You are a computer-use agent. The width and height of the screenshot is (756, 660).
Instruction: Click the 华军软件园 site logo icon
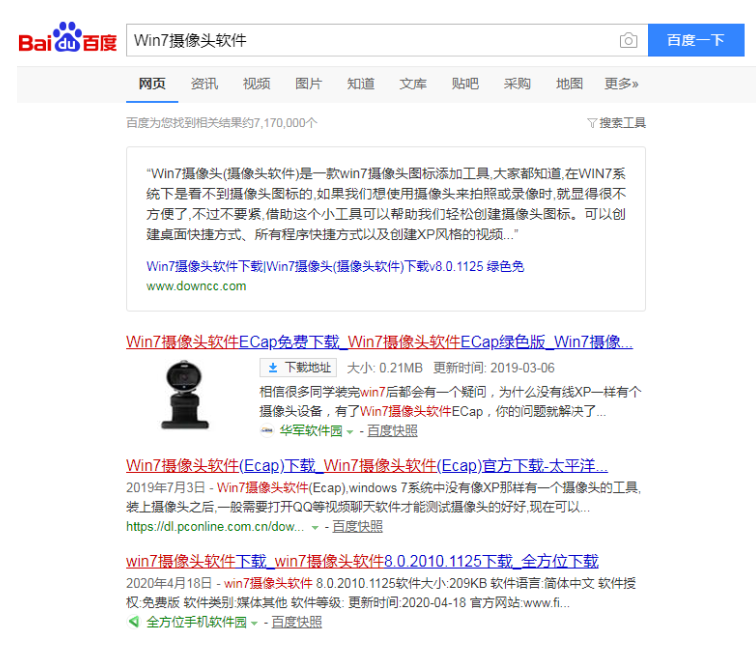pyautogui.click(x=266, y=431)
